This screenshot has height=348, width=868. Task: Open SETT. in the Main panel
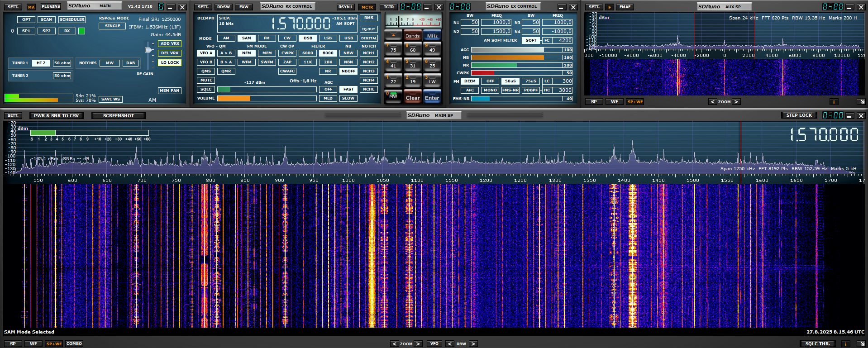[13, 7]
